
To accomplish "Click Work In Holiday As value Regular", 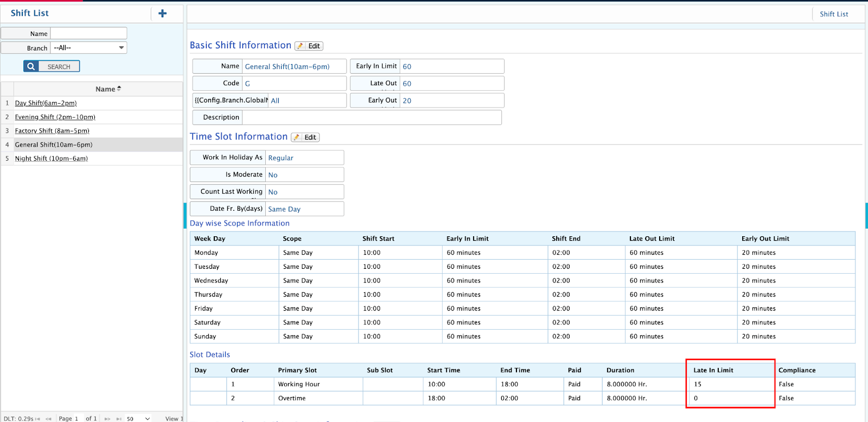I will 280,158.
